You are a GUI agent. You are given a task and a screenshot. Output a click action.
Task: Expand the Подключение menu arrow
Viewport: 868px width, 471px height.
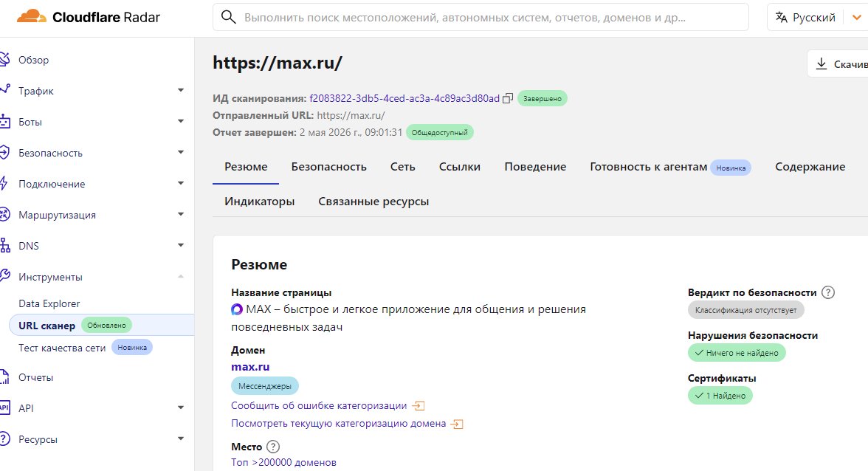click(x=180, y=182)
